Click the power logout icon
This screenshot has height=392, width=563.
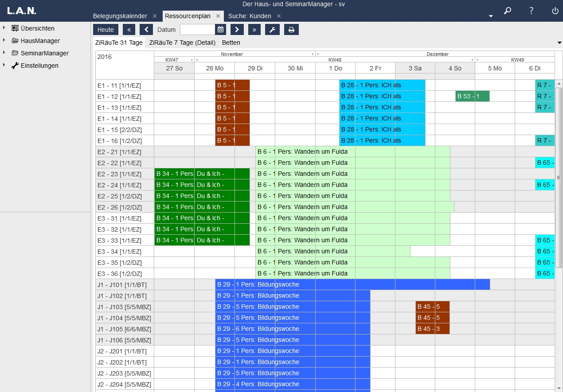point(555,11)
